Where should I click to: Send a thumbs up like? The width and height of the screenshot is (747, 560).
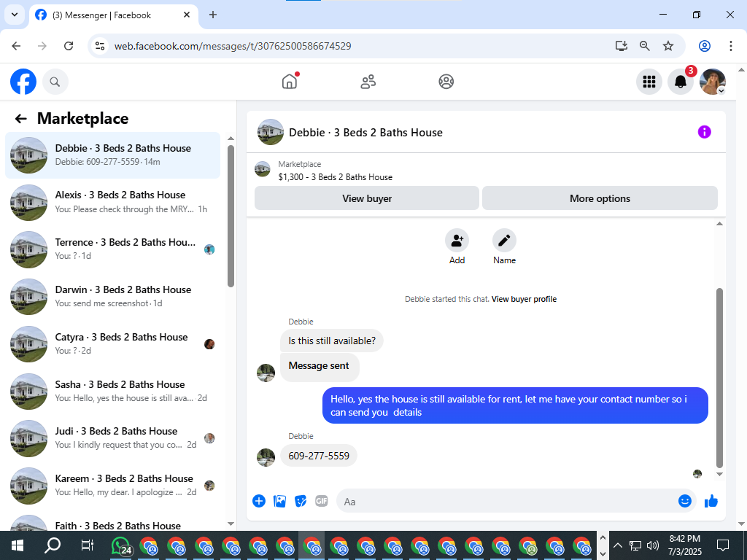[711, 501]
